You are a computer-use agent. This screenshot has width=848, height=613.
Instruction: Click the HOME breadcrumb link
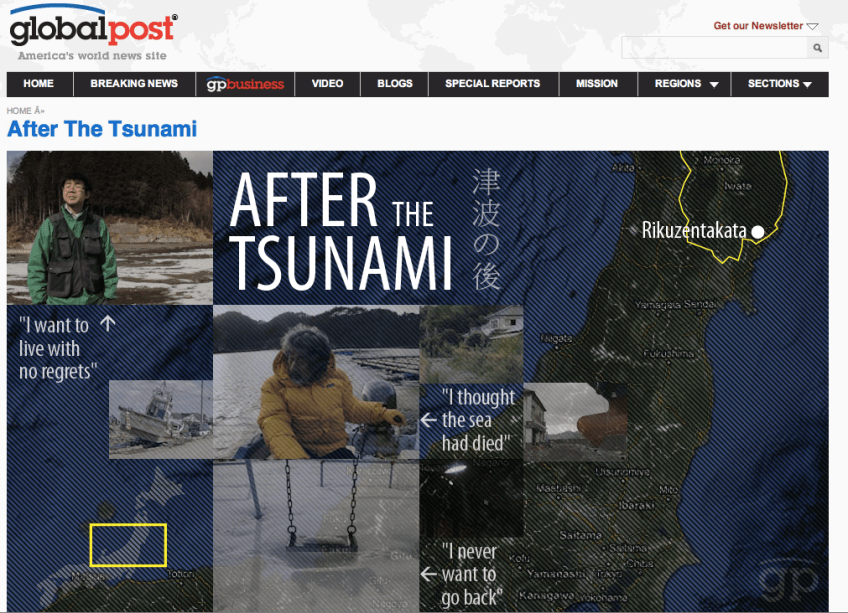pos(19,111)
